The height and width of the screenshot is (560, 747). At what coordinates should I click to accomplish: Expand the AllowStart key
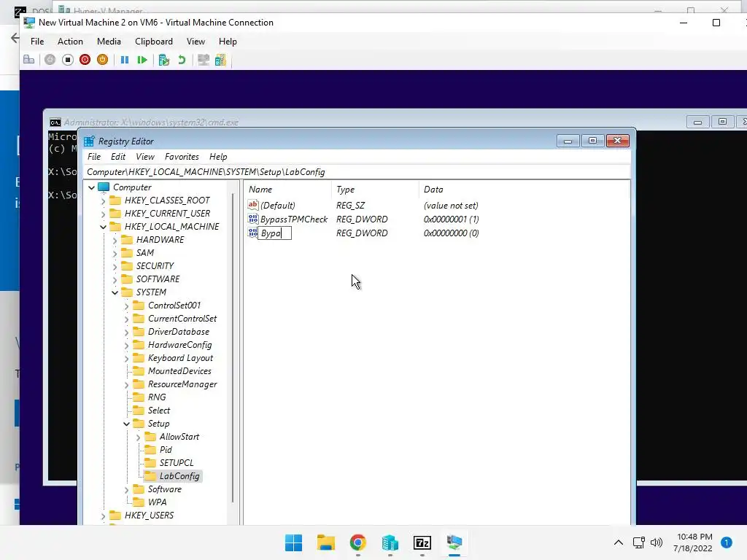pyautogui.click(x=138, y=437)
